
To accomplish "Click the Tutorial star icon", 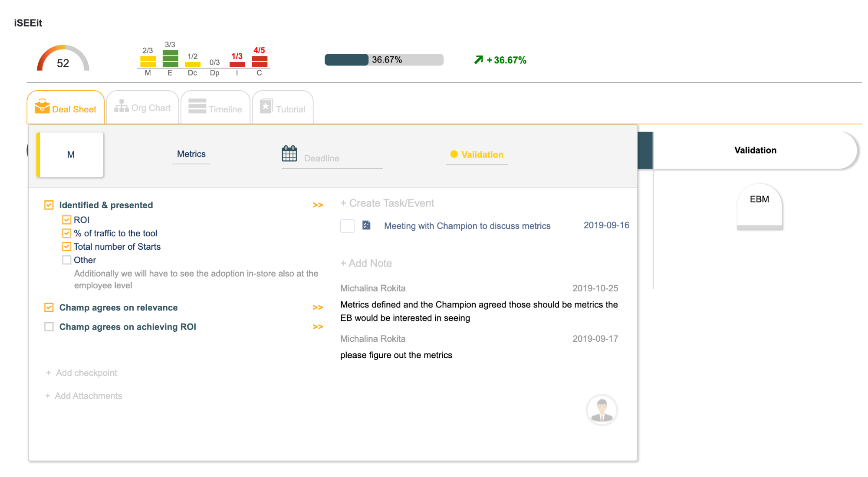I will coord(266,106).
